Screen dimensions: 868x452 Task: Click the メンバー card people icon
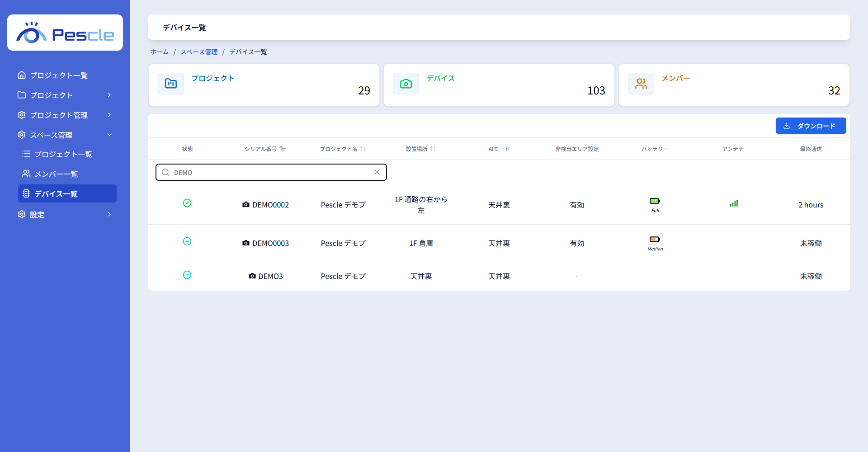click(641, 84)
